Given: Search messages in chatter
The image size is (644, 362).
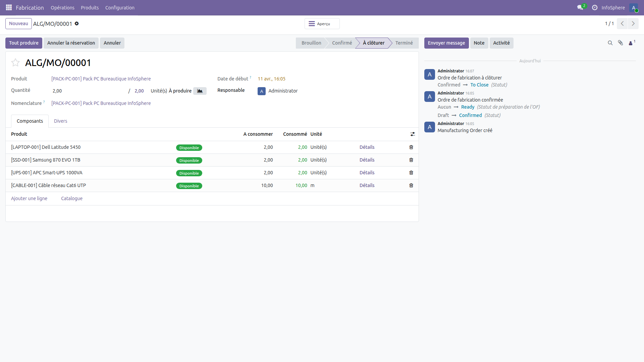Looking at the screenshot, I should pyautogui.click(x=610, y=43).
